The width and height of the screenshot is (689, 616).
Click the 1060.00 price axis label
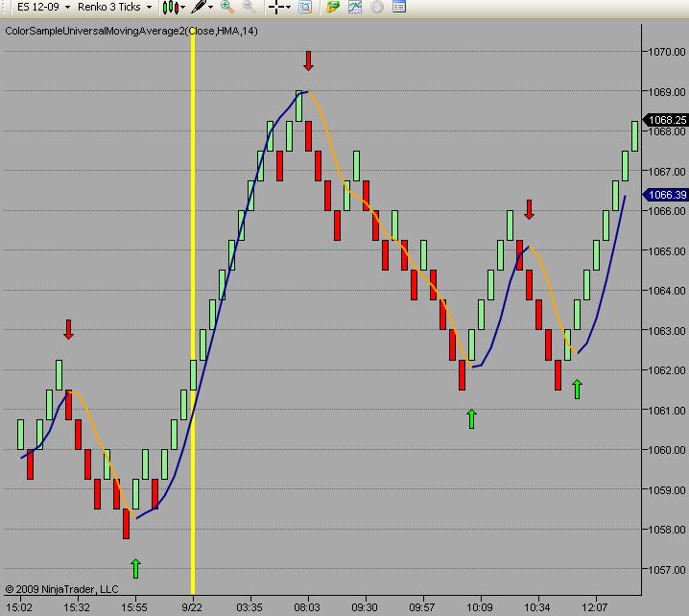click(667, 450)
